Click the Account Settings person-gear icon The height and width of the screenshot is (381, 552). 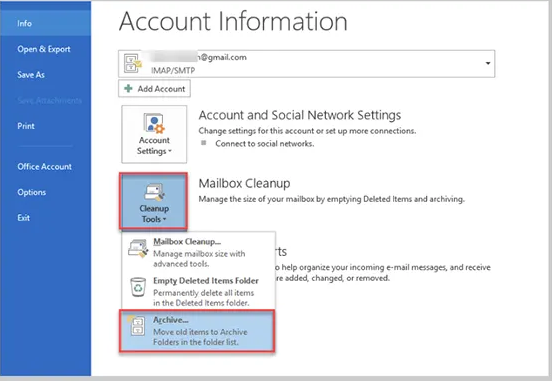click(154, 123)
